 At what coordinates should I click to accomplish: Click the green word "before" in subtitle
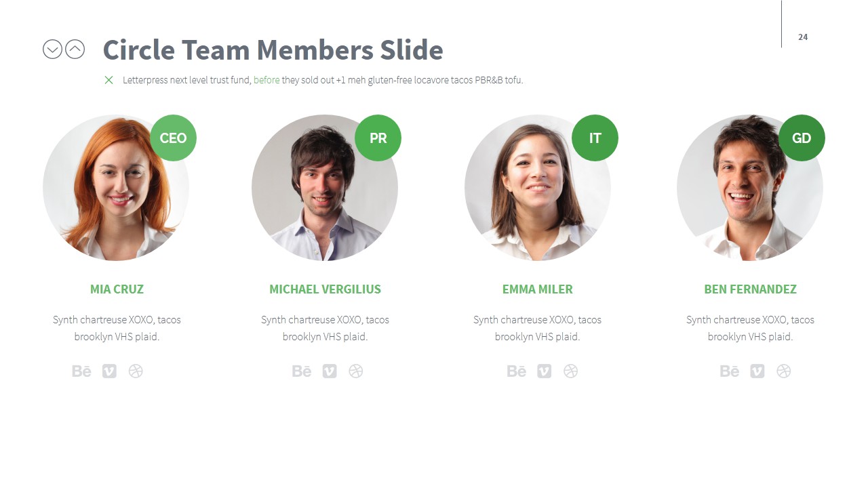pyautogui.click(x=267, y=80)
